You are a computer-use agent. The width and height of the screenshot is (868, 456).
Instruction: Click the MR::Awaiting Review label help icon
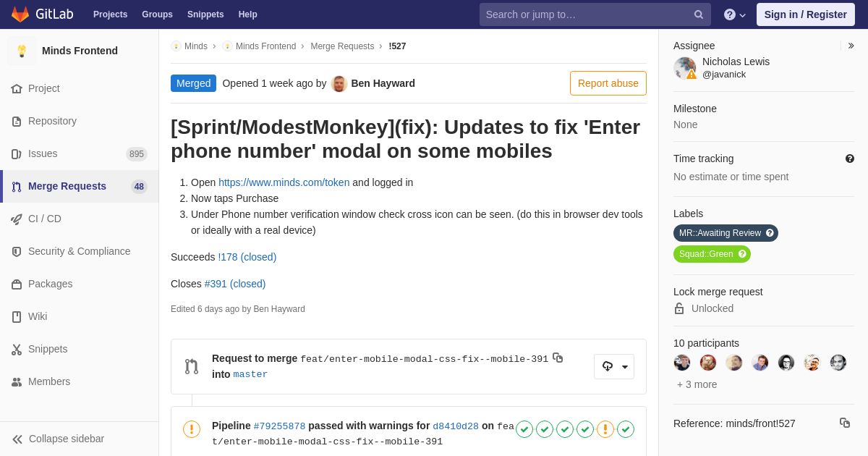tap(770, 233)
